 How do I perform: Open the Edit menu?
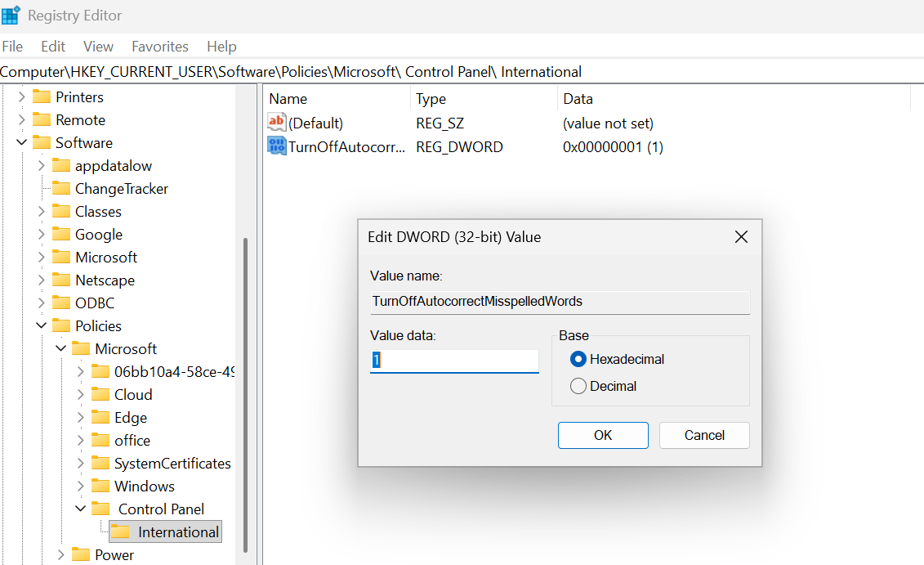pyautogui.click(x=53, y=47)
